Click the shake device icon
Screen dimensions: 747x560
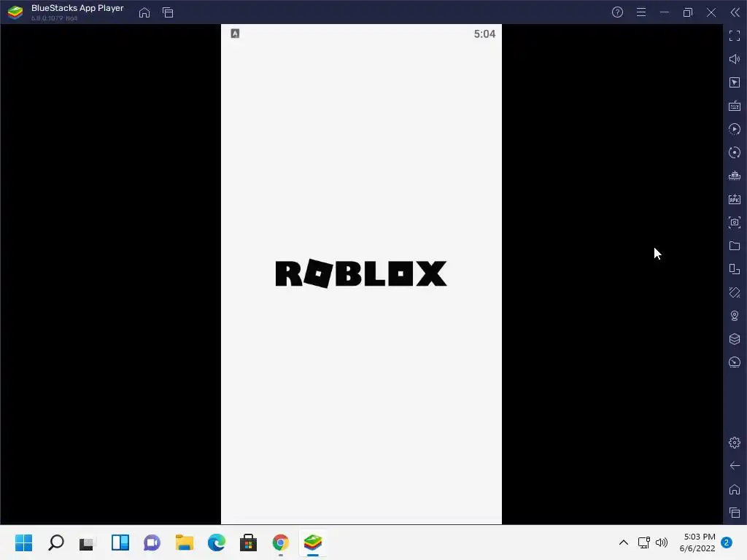coord(735,292)
